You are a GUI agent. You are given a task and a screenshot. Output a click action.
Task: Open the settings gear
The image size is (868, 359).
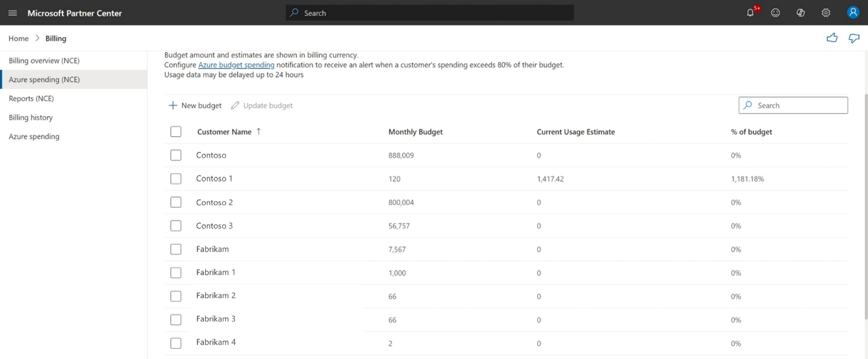click(x=826, y=13)
